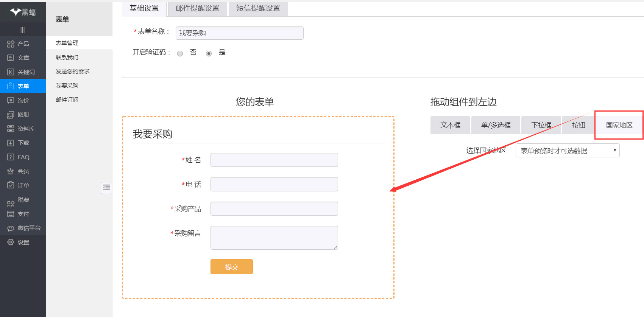This screenshot has height=317, width=644.
Task: Open the FAQ sidebar icon
Action: 11,157
